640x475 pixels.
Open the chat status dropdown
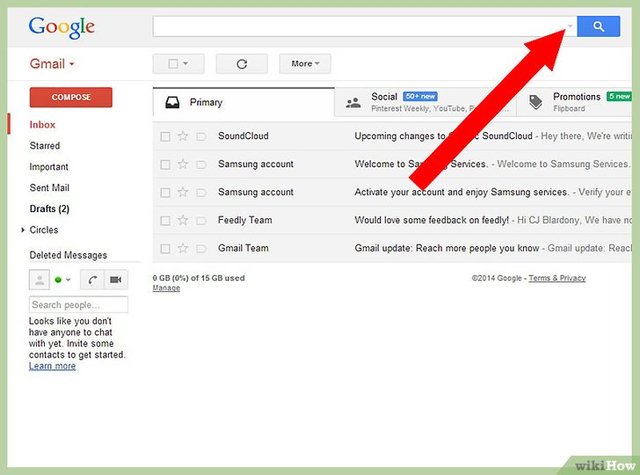[68, 280]
